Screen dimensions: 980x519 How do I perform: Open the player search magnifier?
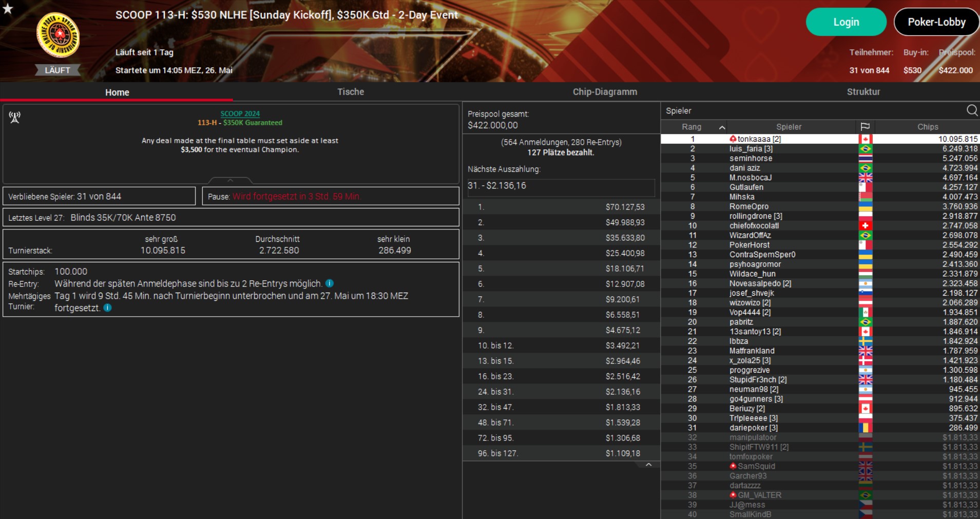click(972, 110)
